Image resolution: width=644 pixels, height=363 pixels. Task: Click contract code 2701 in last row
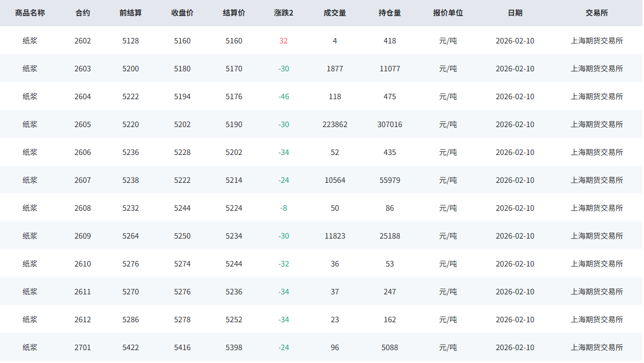click(x=83, y=347)
